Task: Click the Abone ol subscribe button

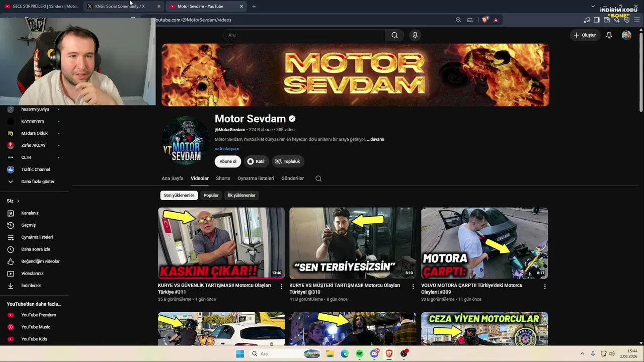Action: tap(228, 161)
